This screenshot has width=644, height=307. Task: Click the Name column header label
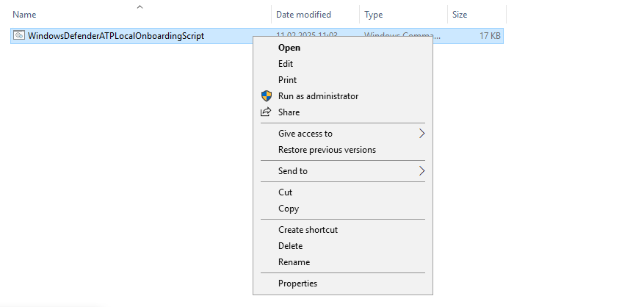pos(24,15)
